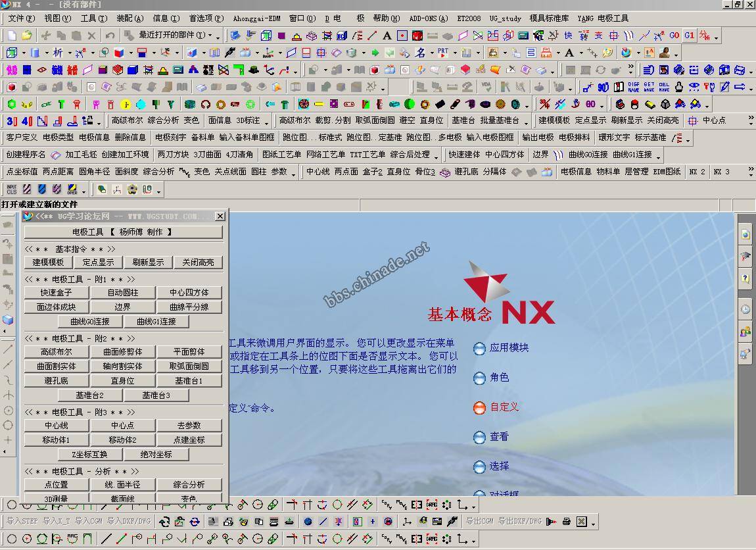Click the paint palette icon

pyautogui.click(x=607, y=53)
